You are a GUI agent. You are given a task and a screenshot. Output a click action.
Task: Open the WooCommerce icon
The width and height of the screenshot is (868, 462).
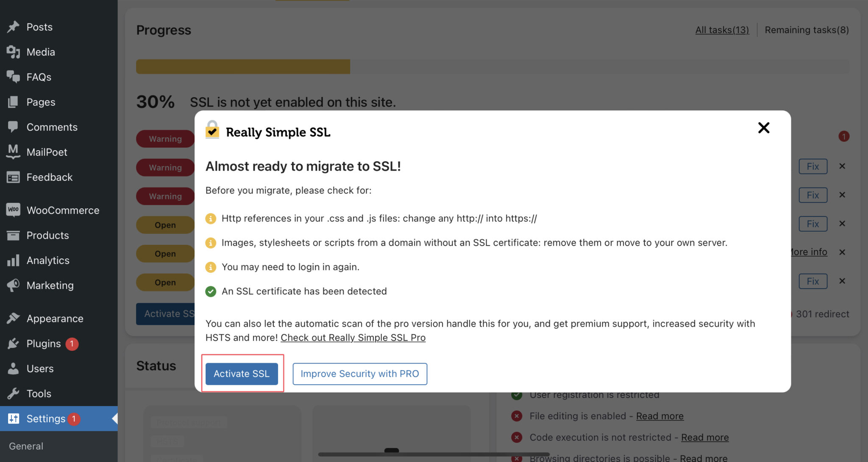tap(13, 210)
